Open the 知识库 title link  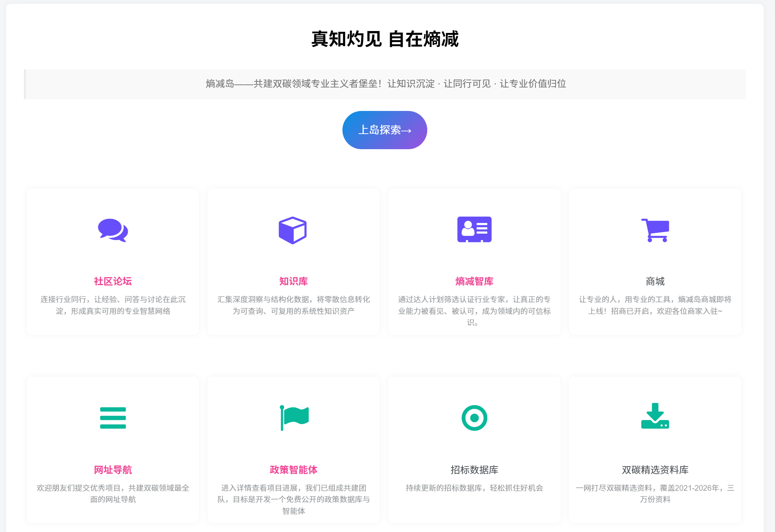pos(294,281)
